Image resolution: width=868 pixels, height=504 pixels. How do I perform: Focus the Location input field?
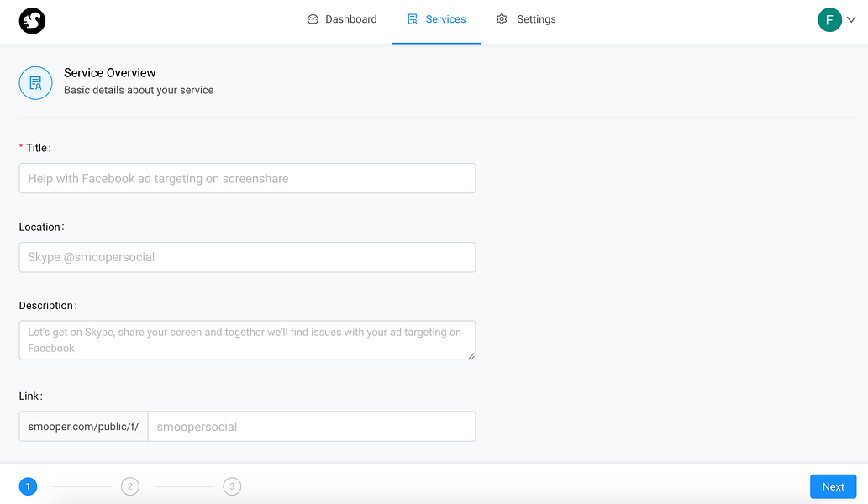pos(247,257)
